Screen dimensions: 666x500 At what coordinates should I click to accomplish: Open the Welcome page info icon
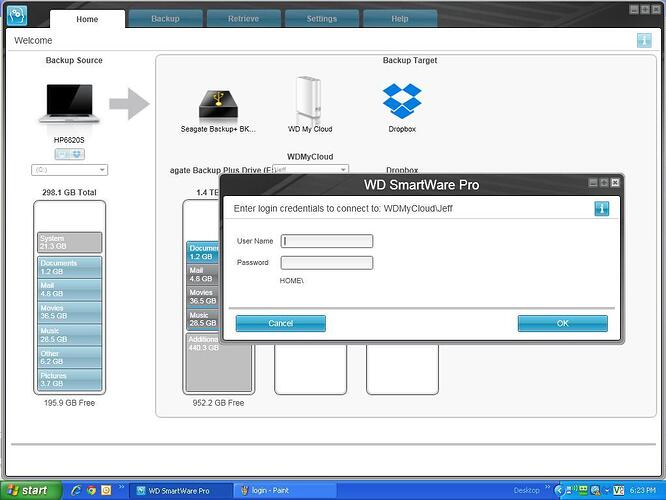[644, 41]
